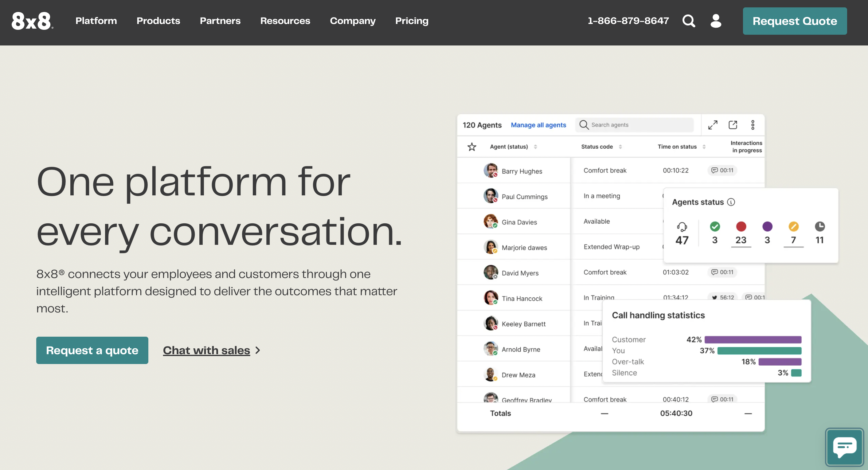Image resolution: width=868 pixels, height=470 pixels.
Task: Toggle the favorite star in table header
Action: pos(472,147)
